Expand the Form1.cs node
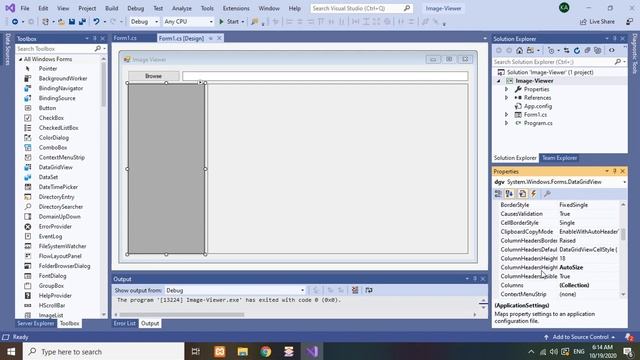This screenshot has height=360, width=640. [507, 115]
